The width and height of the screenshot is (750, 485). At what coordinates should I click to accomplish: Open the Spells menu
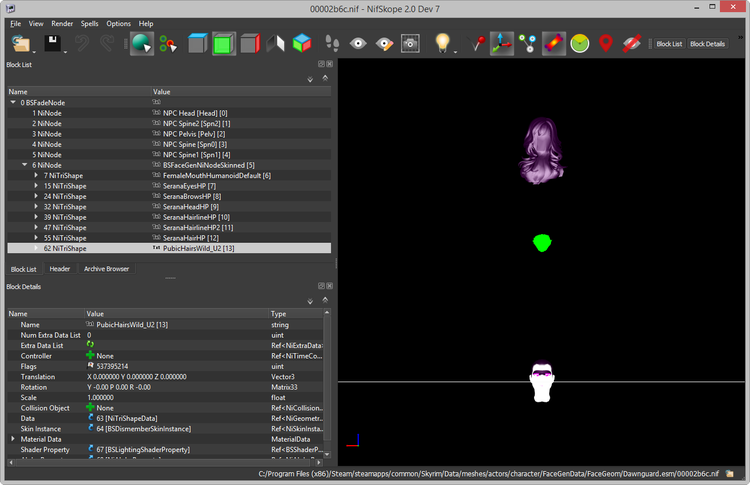[x=89, y=23]
